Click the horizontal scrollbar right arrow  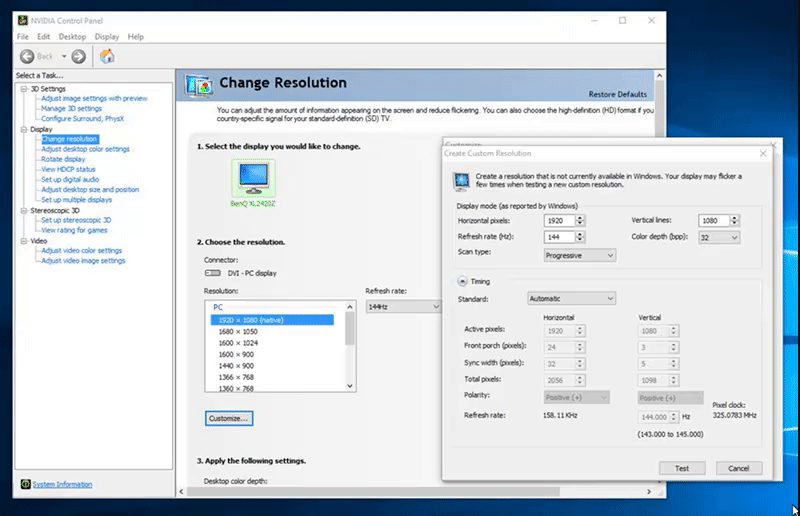tap(649, 492)
